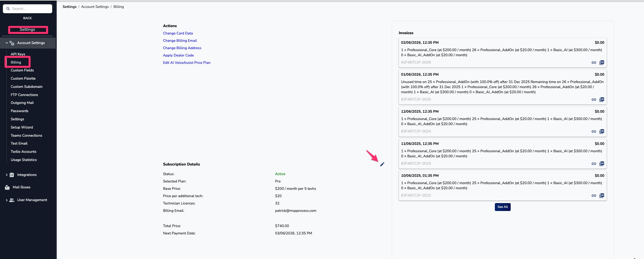Click the Mail Boxes icon in sidebar
This screenshot has width=644, height=259.
7,187
